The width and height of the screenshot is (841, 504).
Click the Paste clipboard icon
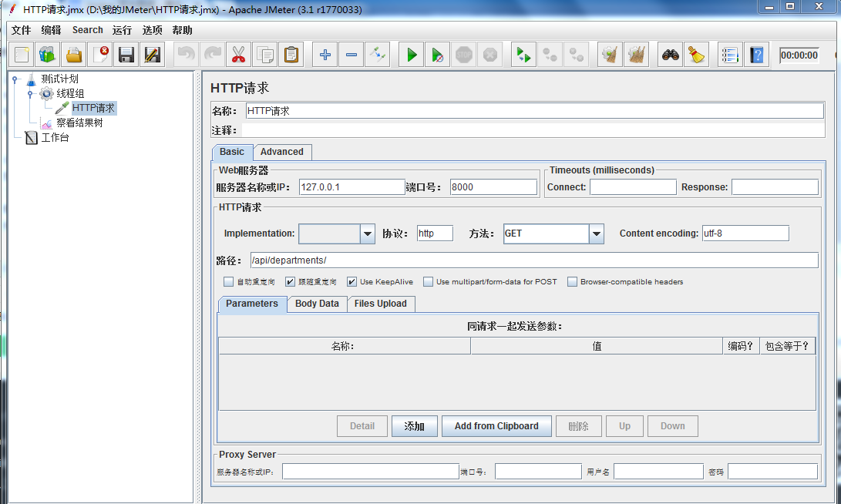click(291, 55)
